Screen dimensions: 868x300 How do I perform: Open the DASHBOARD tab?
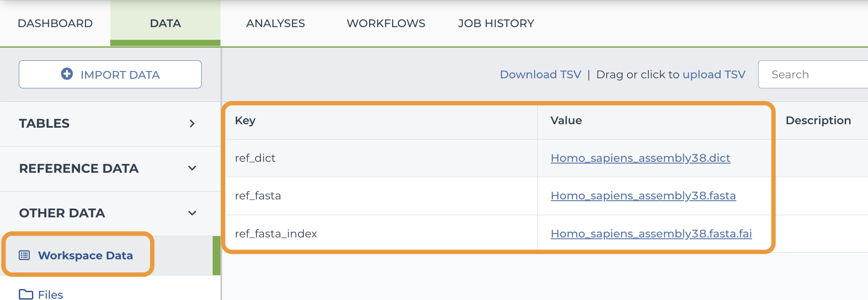click(55, 23)
